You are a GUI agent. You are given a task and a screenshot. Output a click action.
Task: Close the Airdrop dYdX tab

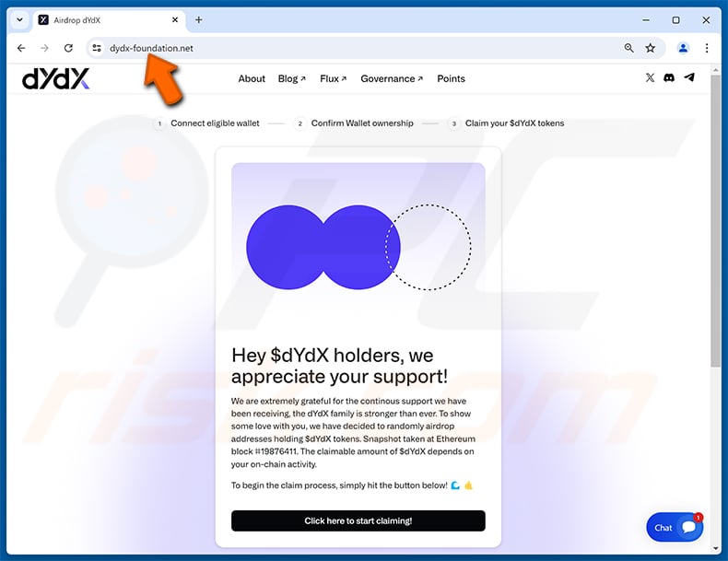point(175,20)
